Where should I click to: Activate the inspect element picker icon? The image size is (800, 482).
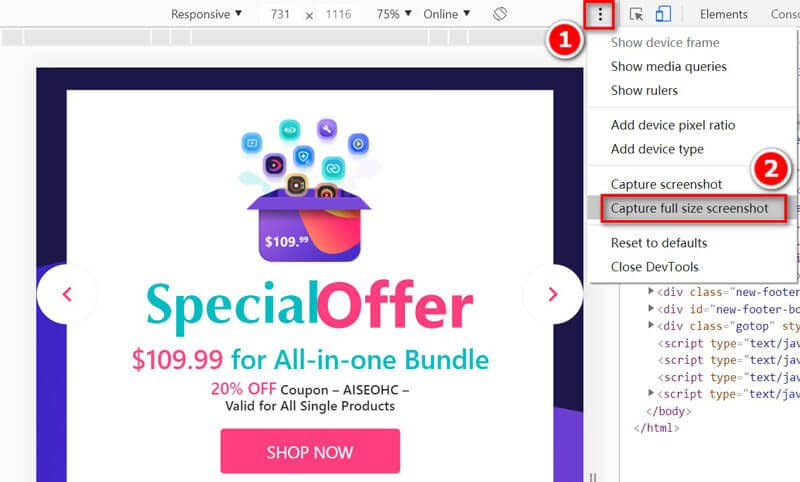click(636, 14)
